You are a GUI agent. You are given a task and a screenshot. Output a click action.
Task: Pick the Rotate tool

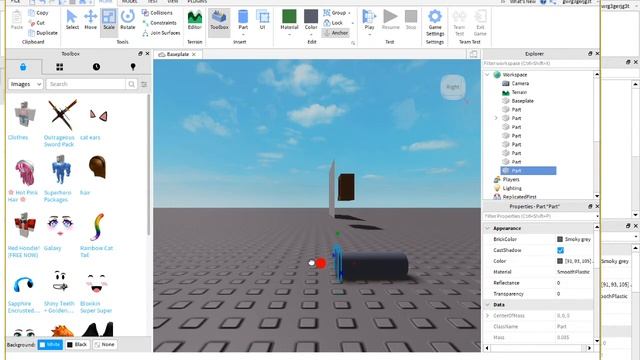(x=127, y=20)
